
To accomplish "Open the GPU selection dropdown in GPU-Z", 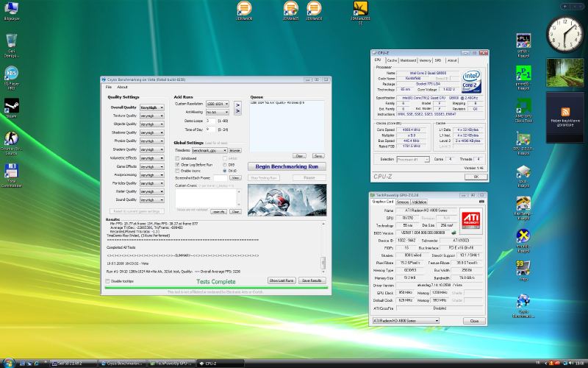I will 406,321.
